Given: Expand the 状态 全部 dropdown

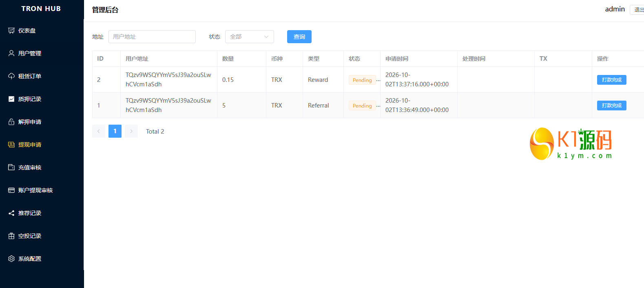Looking at the screenshot, I should tap(250, 37).
